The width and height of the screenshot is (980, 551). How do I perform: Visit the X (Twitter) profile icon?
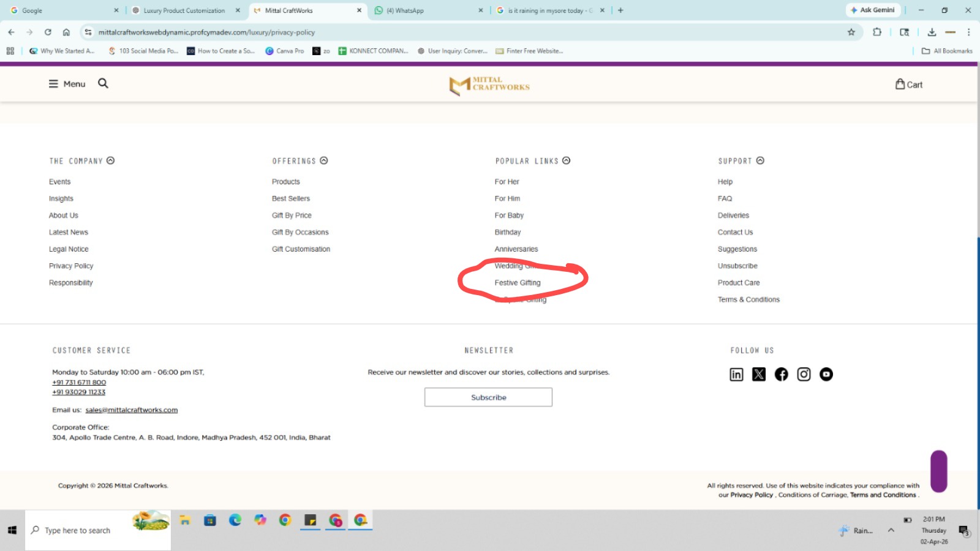coord(759,375)
